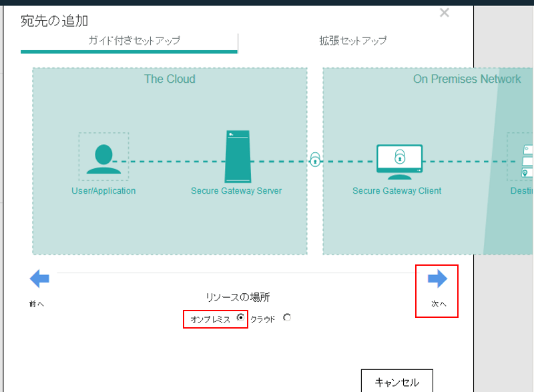
Task: Click the 次へ label
Action: coord(439,304)
